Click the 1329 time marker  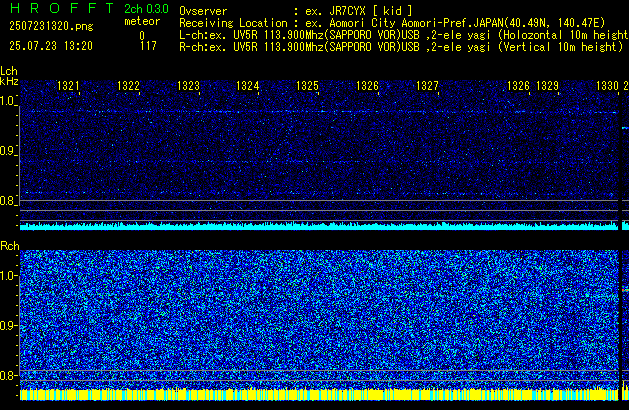(547, 86)
